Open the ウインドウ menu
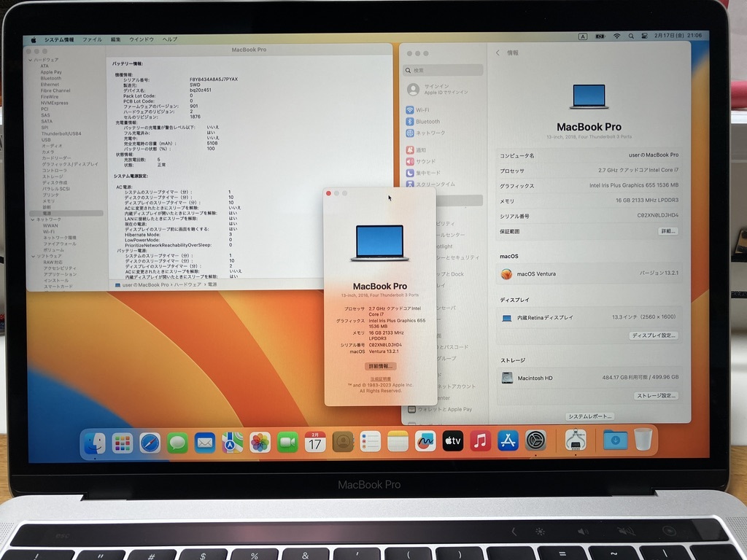 [x=142, y=39]
